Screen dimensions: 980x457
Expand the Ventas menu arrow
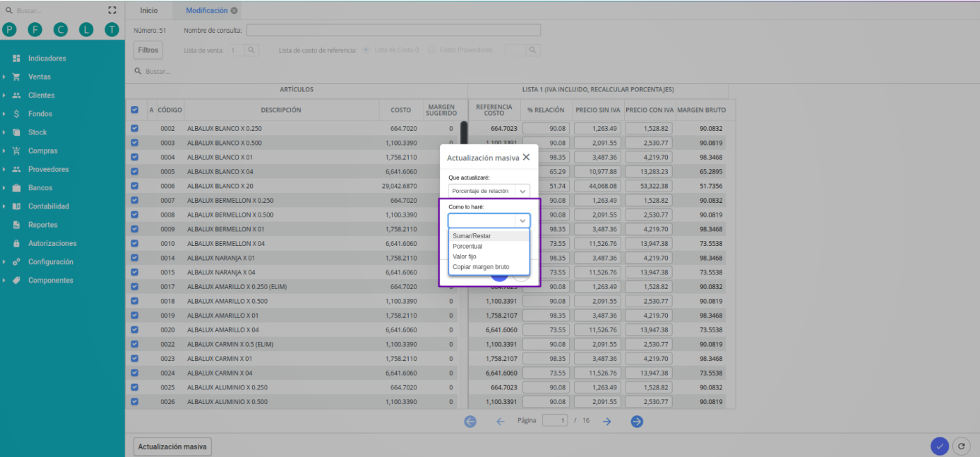(x=4, y=77)
